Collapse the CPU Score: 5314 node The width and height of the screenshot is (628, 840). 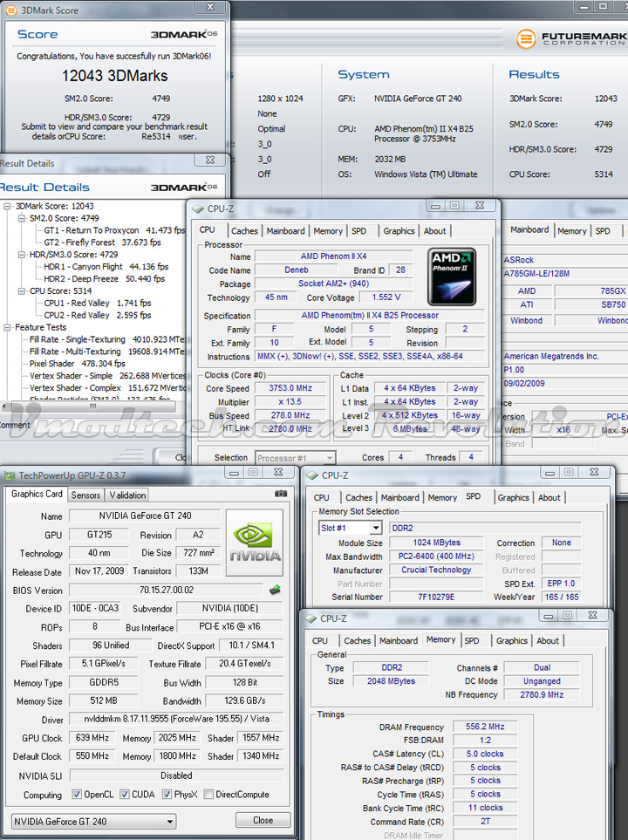[x=22, y=290]
